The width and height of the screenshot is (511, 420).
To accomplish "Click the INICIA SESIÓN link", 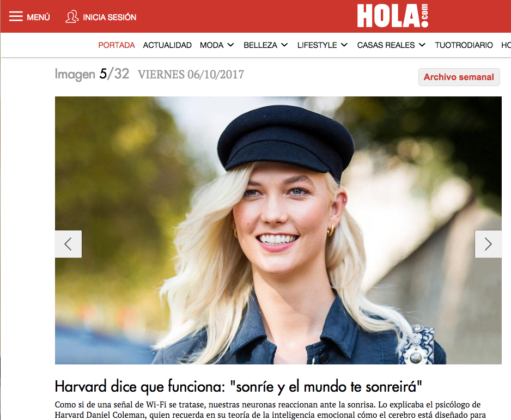I will coord(109,17).
